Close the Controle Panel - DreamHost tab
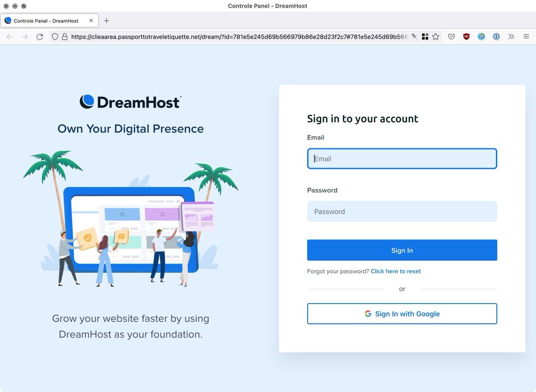This screenshot has width=536, height=392. point(91,21)
